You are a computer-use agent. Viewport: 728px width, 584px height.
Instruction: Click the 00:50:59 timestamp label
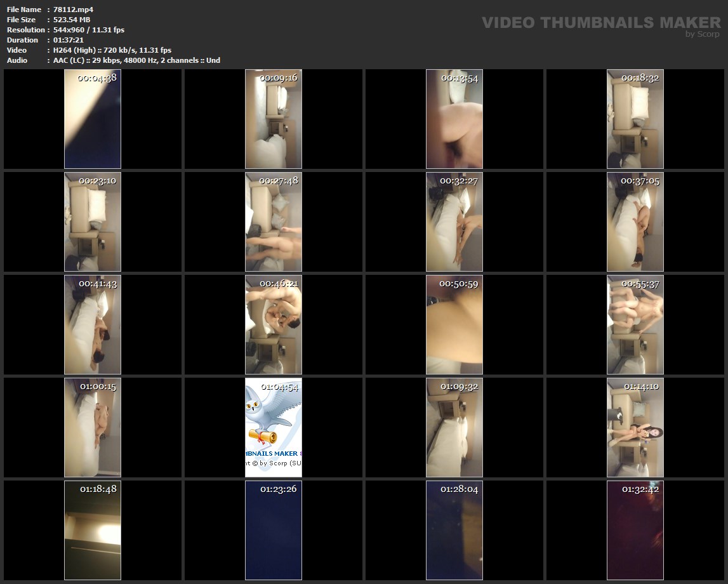pos(460,284)
